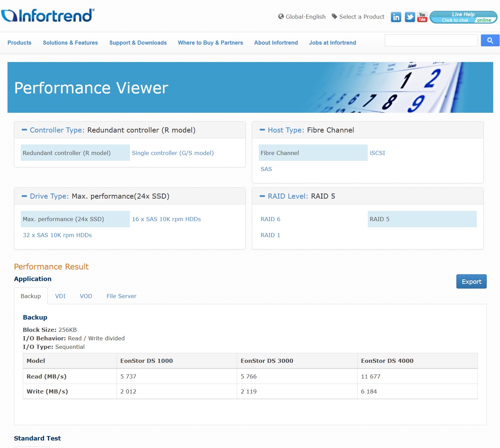
Task: Open the Products menu
Action: tap(19, 43)
